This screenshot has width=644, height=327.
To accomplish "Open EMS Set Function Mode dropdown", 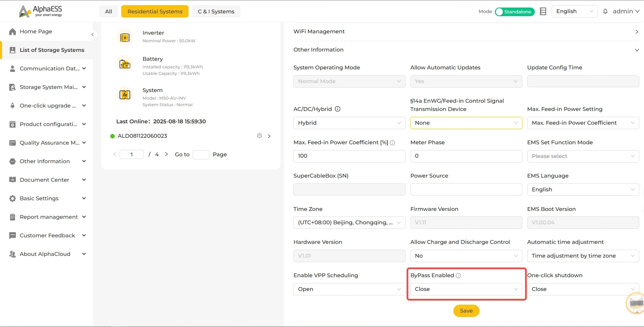I will pyautogui.click(x=583, y=156).
